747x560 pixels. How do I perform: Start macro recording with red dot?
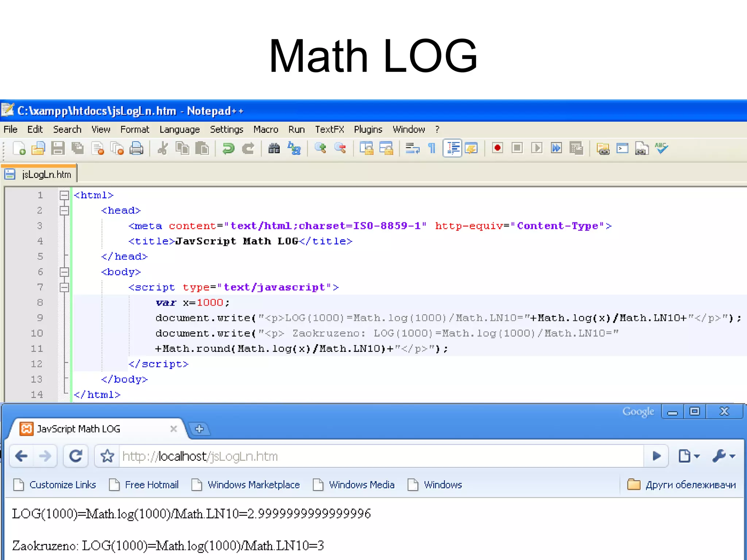(x=497, y=148)
